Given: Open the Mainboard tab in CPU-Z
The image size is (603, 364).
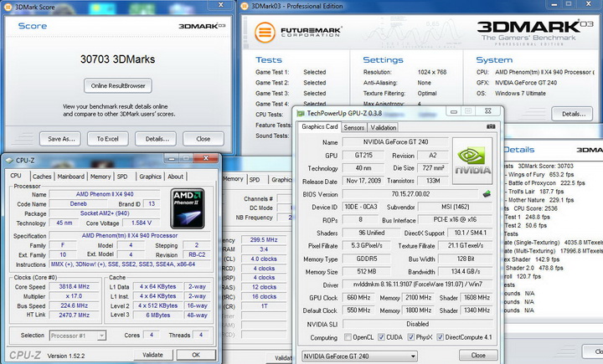Looking at the screenshot, I should [x=70, y=177].
